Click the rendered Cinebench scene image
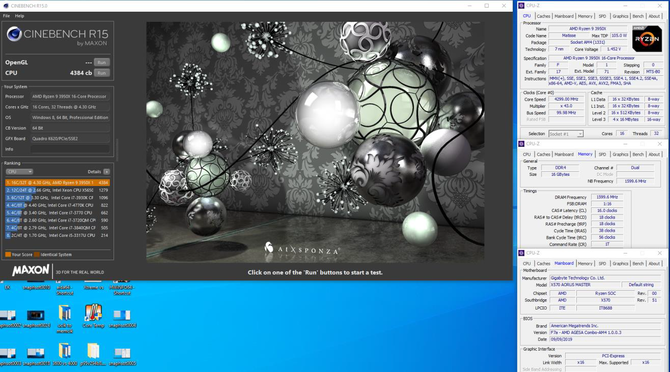 (x=315, y=142)
